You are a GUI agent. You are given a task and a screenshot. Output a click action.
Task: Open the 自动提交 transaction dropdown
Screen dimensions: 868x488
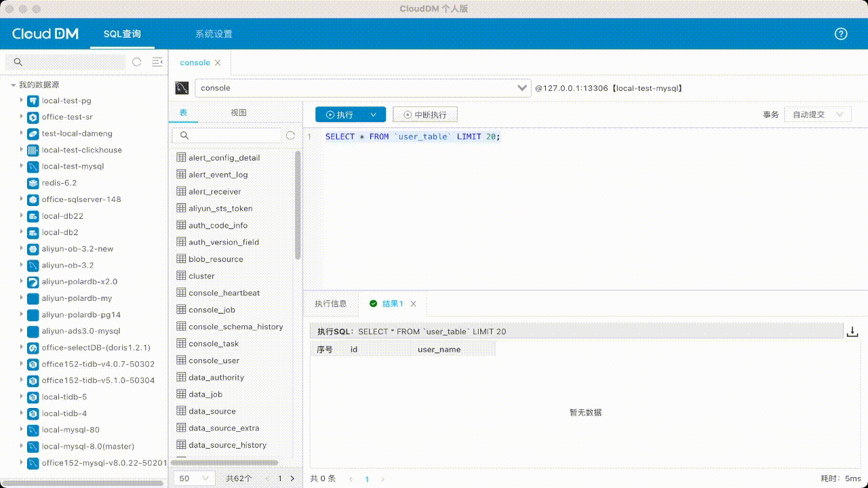pos(817,115)
